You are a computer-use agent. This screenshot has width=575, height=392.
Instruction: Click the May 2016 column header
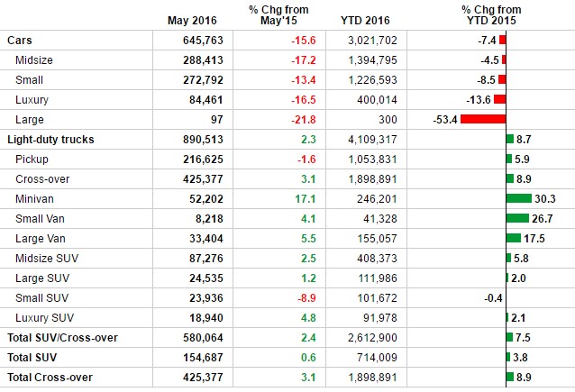[194, 21]
